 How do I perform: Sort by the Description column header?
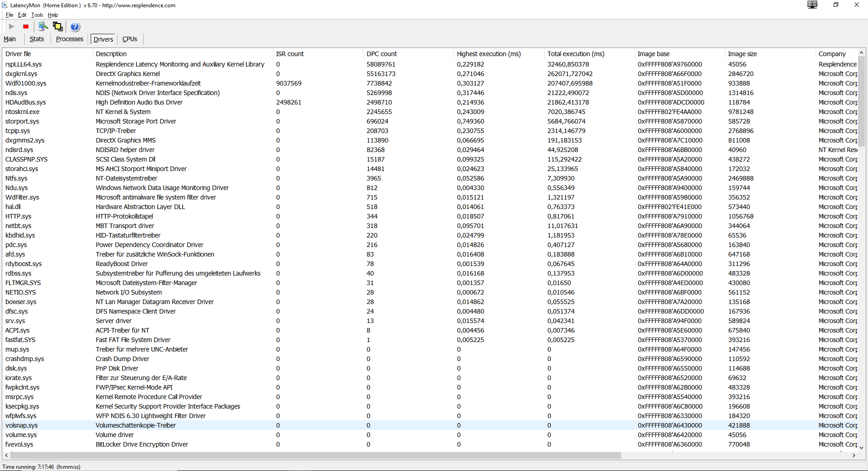pos(183,54)
